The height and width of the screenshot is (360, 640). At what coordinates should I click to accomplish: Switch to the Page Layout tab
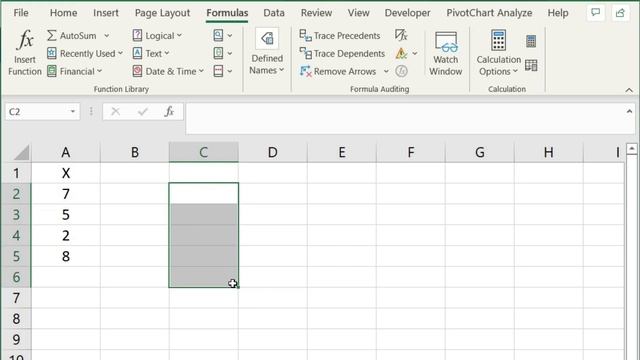162,13
